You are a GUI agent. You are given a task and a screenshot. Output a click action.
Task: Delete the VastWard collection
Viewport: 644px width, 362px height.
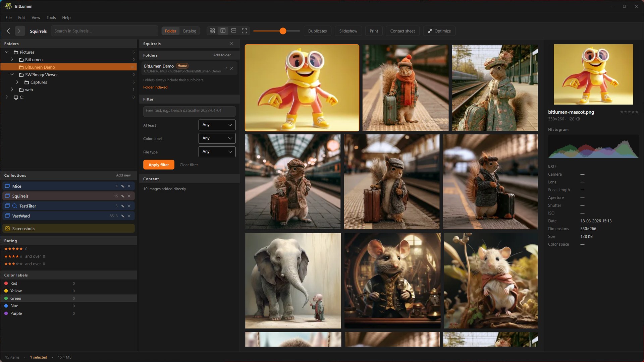(x=129, y=216)
